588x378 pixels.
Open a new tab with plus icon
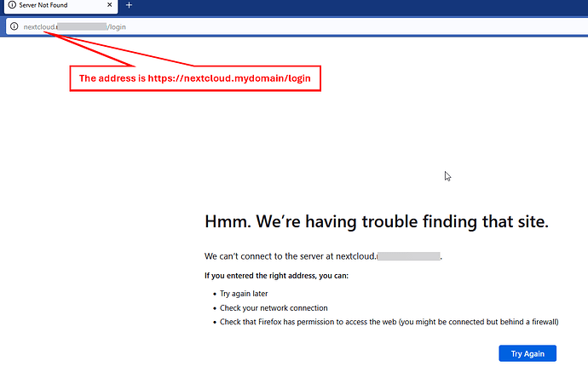(129, 5)
